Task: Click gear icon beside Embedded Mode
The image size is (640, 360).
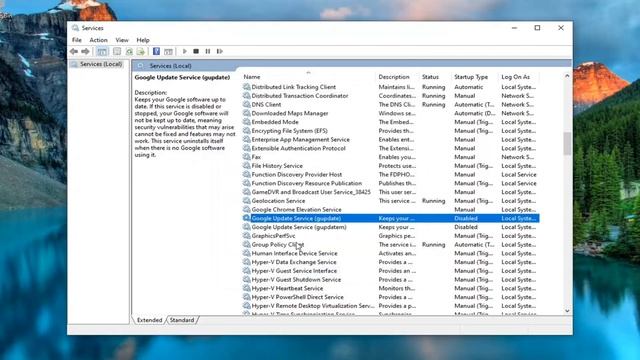Action: click(247, 122)
